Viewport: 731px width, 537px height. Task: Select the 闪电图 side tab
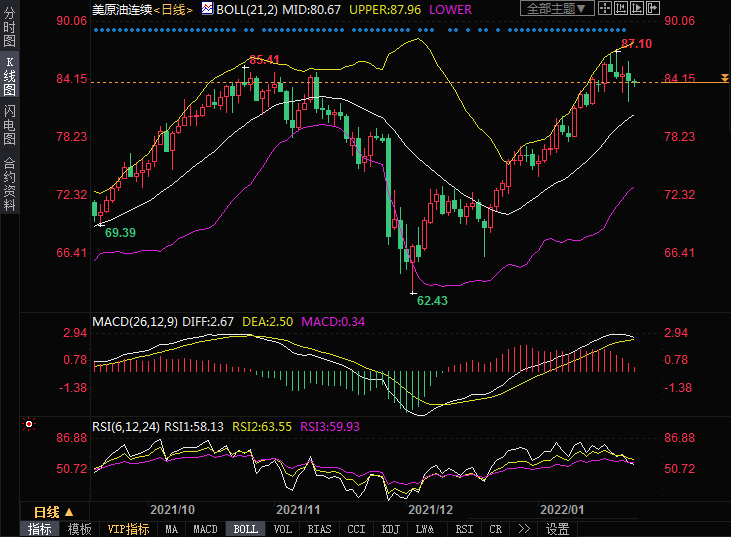coord(9,123)
